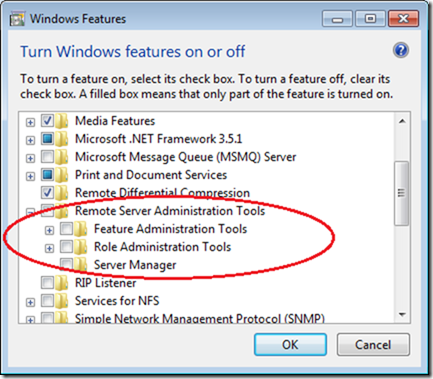The image size is (433, 379).
Task: Select the Role Administration Tools label
Action: (x=162, y=247)
